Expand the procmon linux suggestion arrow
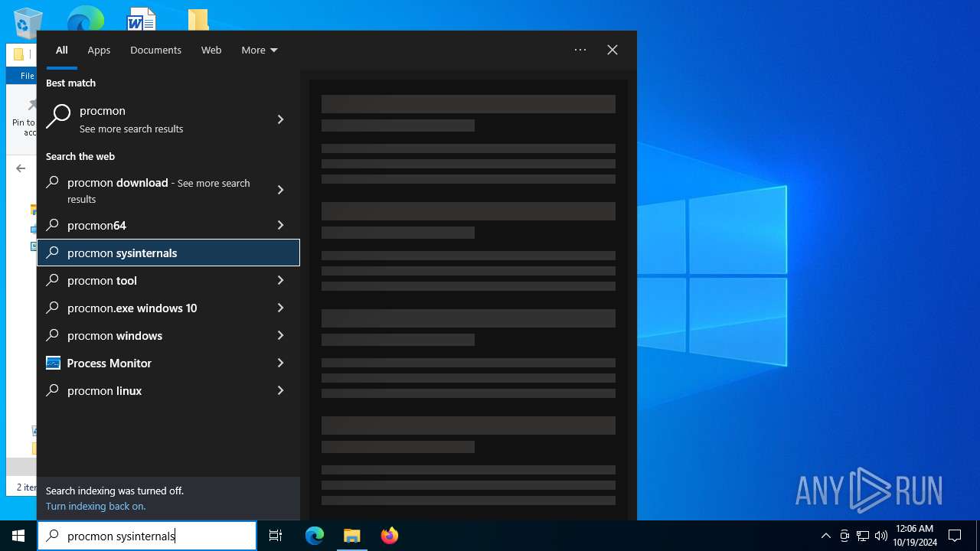Image resolution: width=980 pixels, height=551 pixels. click(280, 390)
